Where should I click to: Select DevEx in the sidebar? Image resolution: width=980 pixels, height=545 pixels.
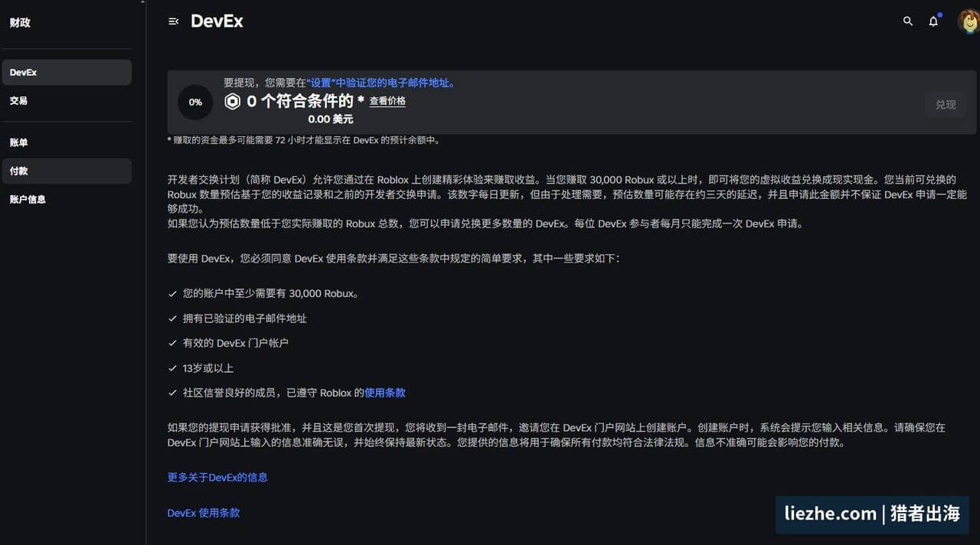click(x=67, y=73)
